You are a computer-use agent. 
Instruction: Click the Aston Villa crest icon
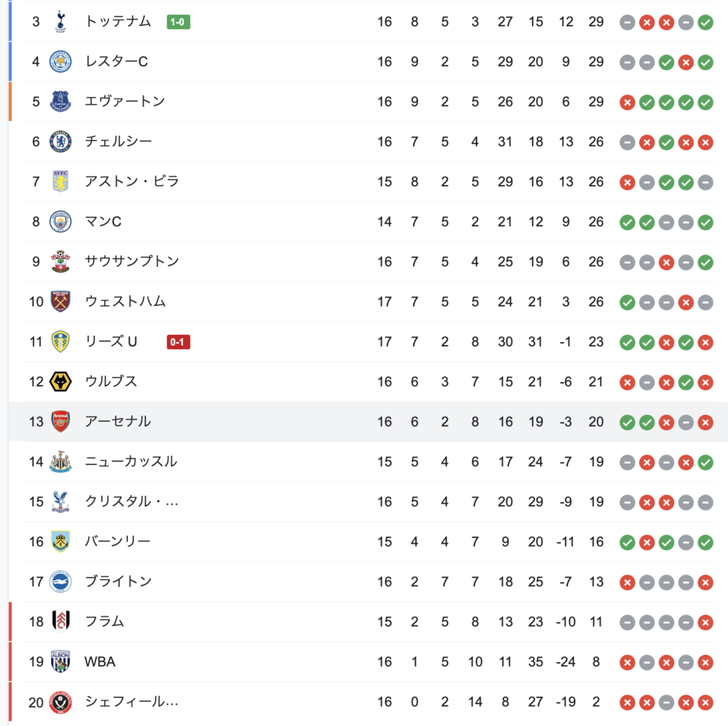[x=60, y=181]
